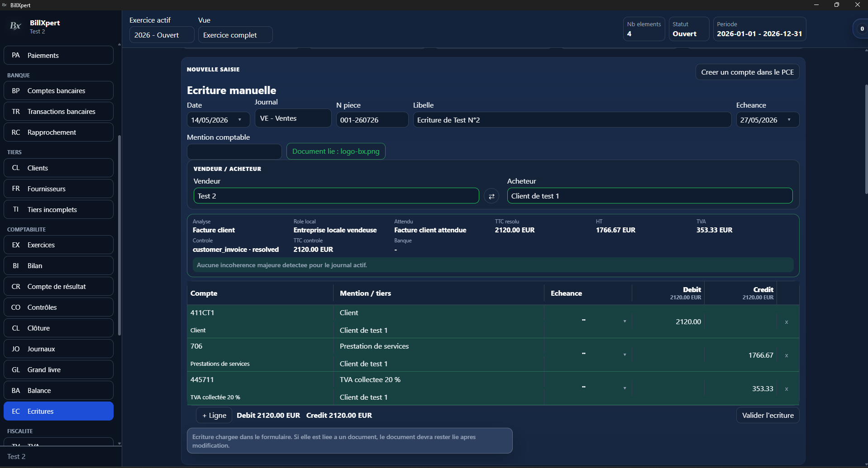Go to Exercices

point(58,245)
